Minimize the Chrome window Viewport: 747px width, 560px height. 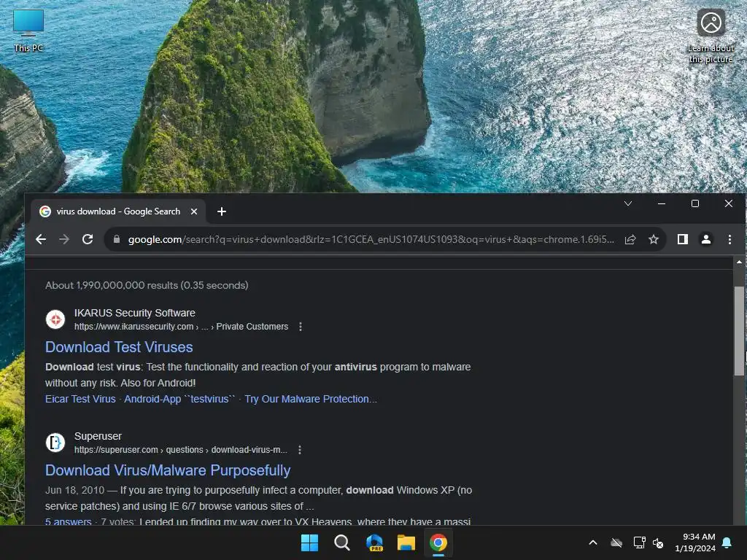pos(662,204)
